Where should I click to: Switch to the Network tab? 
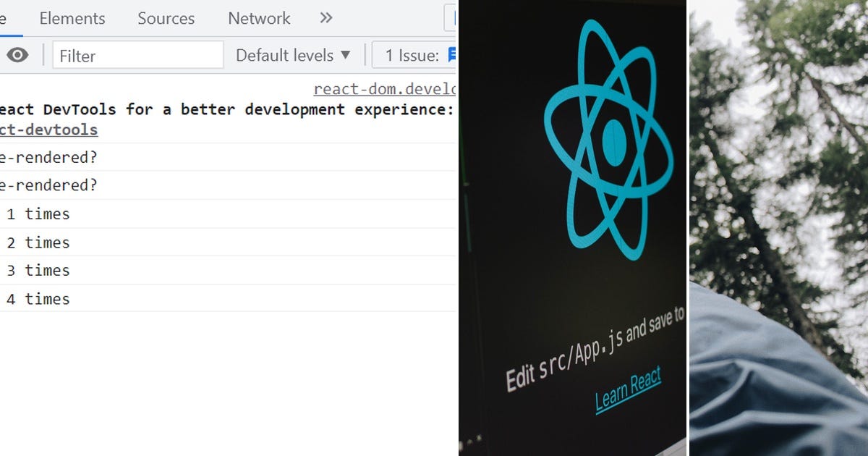258,18
